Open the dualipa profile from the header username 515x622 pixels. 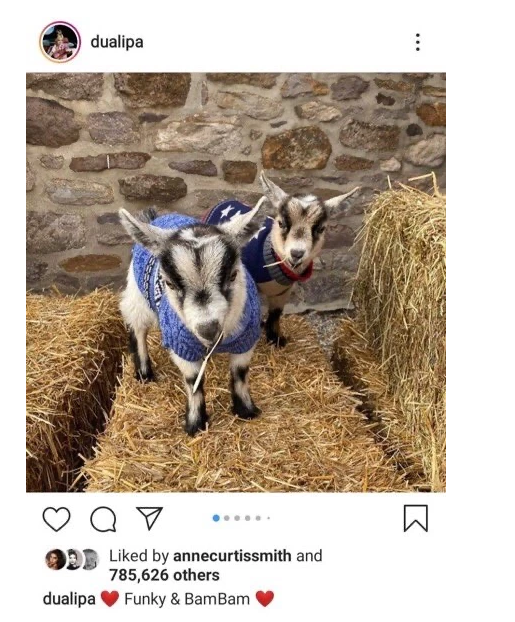pyautogui.click(x=117, y=42)
